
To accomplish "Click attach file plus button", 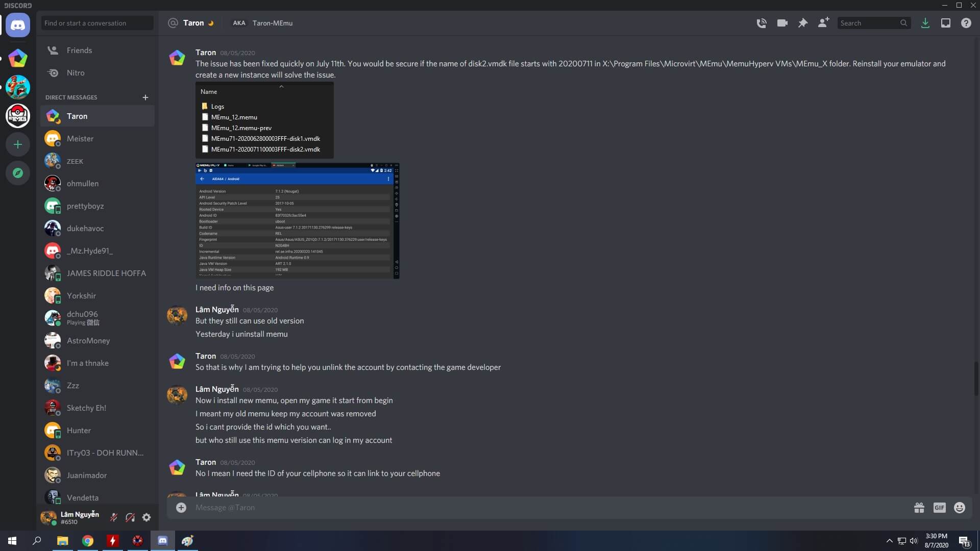I will (181, 508).
